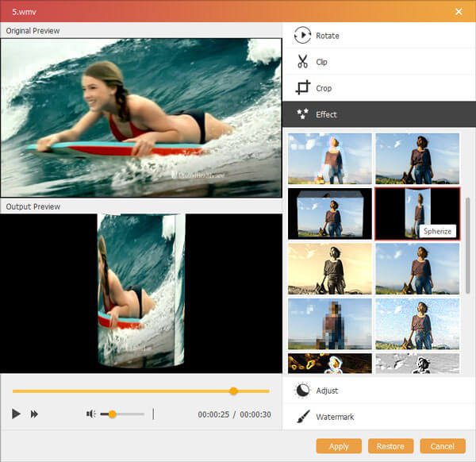476x462 pixels.
Task: Click the Adjust icon
Action: pyautogui.click(x=302, y=391)
